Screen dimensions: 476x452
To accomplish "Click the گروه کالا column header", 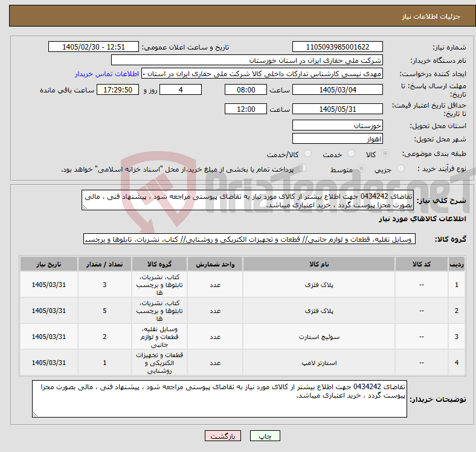I will point(159,264).
